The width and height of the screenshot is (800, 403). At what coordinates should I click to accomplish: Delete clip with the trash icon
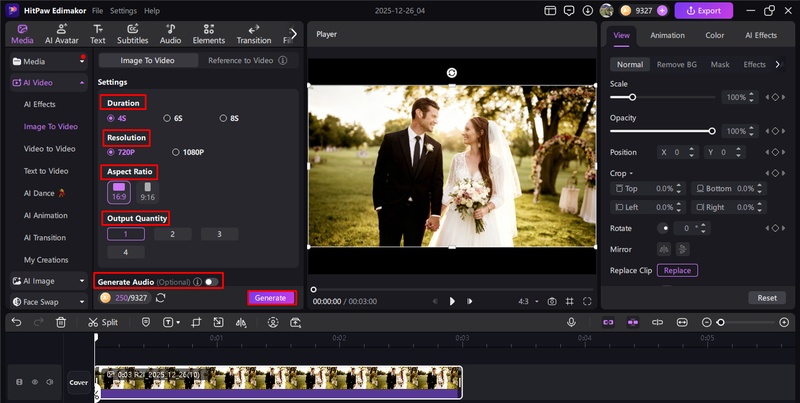(x=61, y=322)
